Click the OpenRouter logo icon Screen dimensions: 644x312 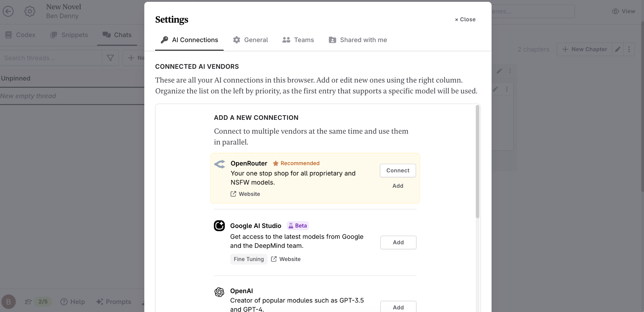click(x=220, y=164)
